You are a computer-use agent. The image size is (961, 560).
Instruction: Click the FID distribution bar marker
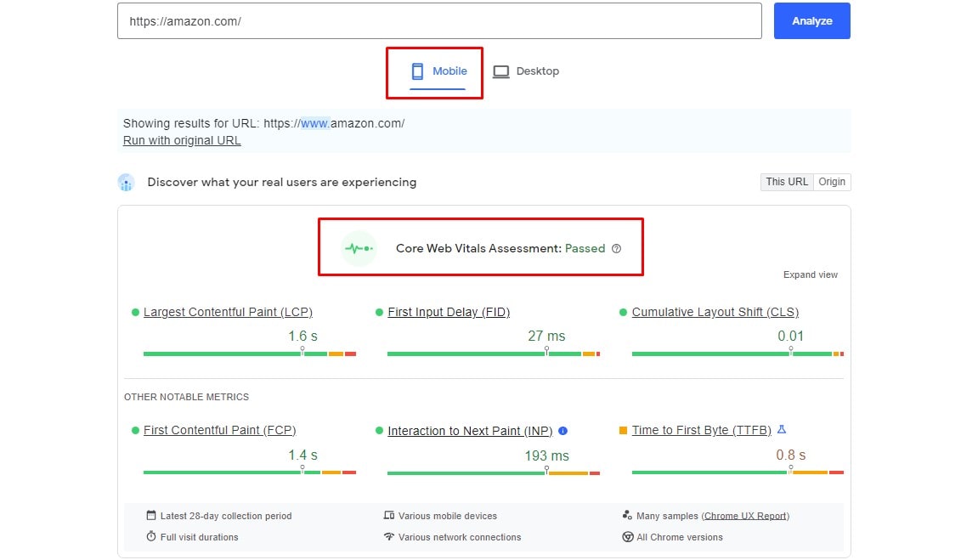point(546,351)
